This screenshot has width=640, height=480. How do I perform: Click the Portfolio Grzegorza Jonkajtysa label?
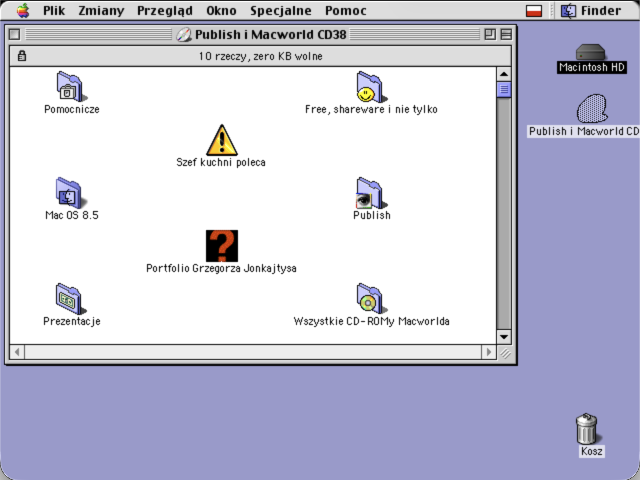click(x=221, y=269)
